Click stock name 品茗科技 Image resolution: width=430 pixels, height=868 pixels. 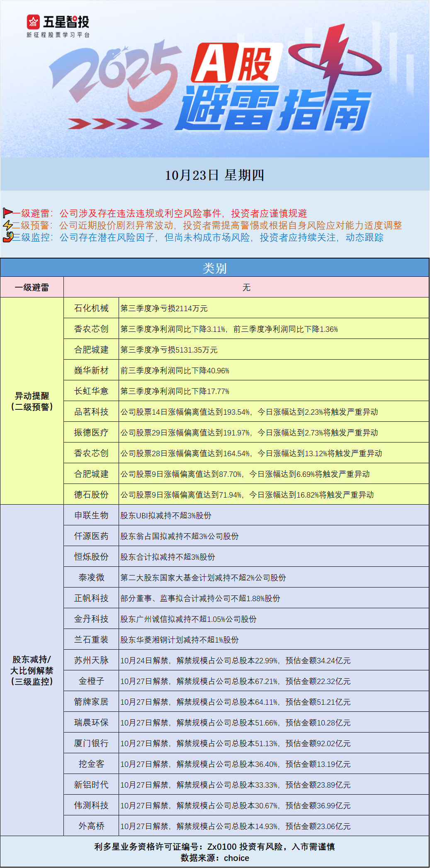tap(91, 411)
